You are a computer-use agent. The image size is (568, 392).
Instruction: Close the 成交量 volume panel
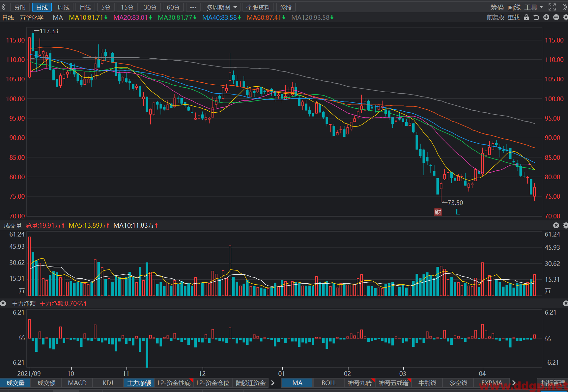click(556, 225)
